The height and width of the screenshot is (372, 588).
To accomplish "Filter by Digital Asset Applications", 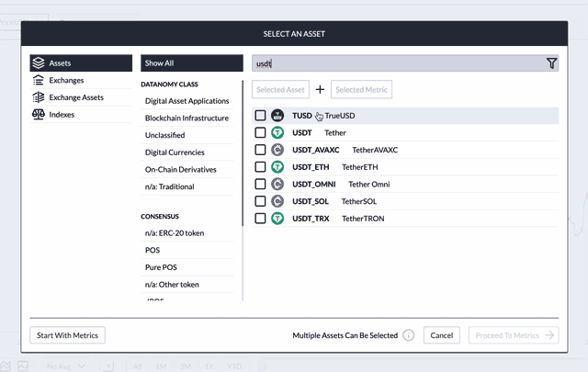I will [x=187, y=101].
